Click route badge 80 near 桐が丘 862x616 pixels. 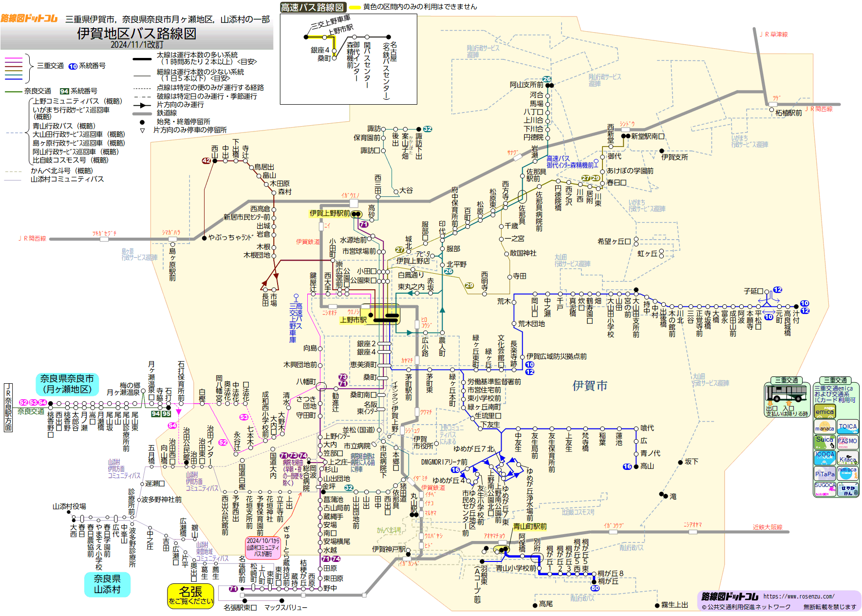point(595,588)
